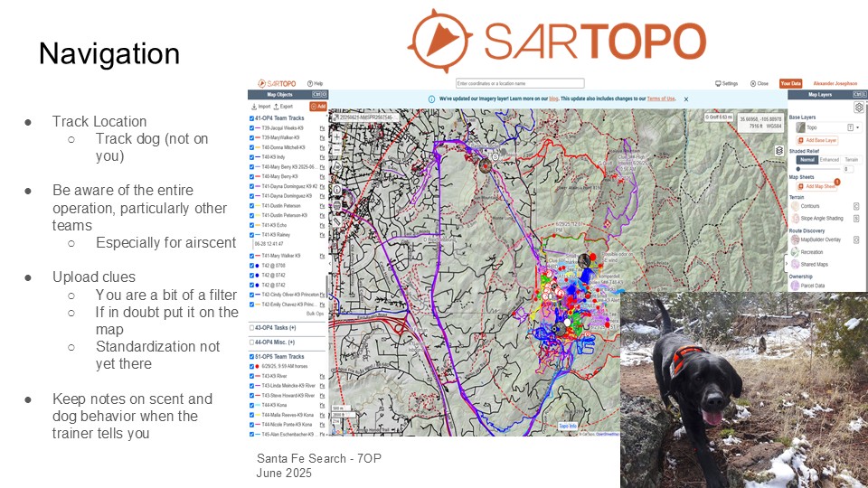Zoom out with the map minus button
This screenshot has height=488, width=868.
(336, 150)
